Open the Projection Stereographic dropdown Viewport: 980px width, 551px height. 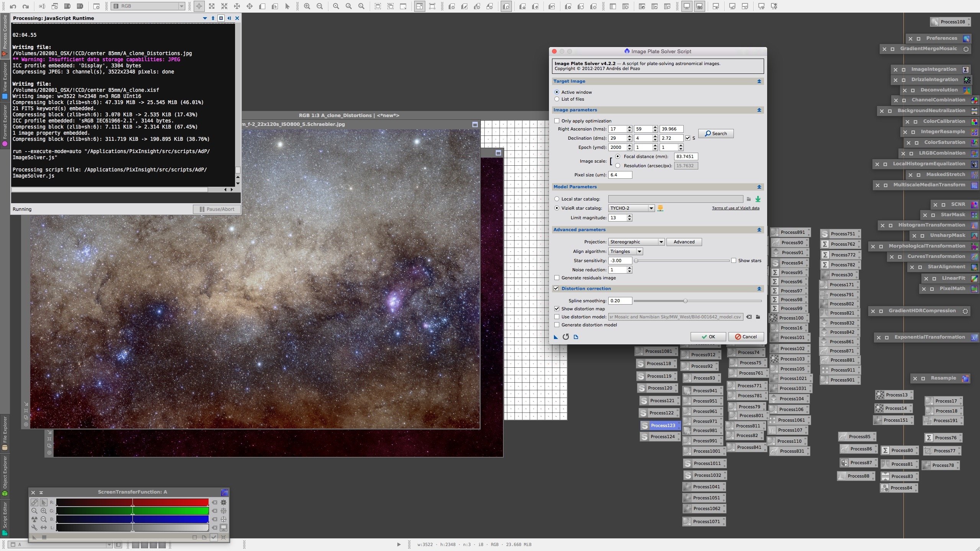click(636, 242)
